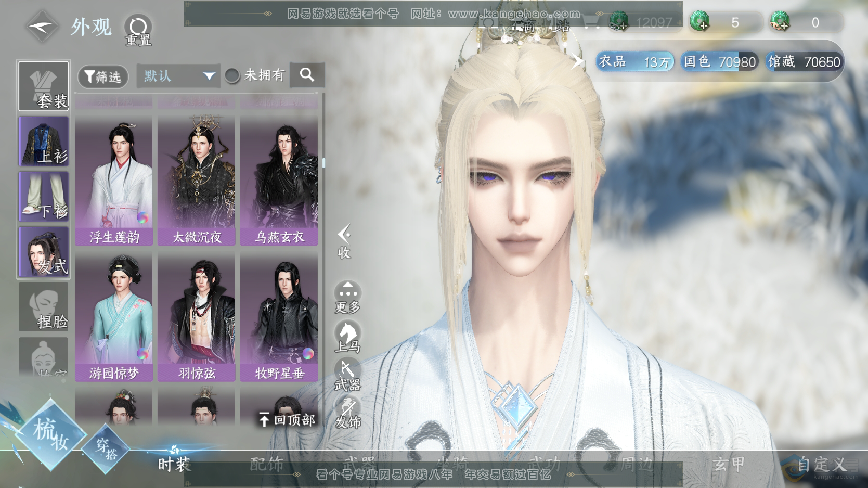Open the 套装 outfit set category
Viewport: 868px width, 488px height.
[44, 86]
